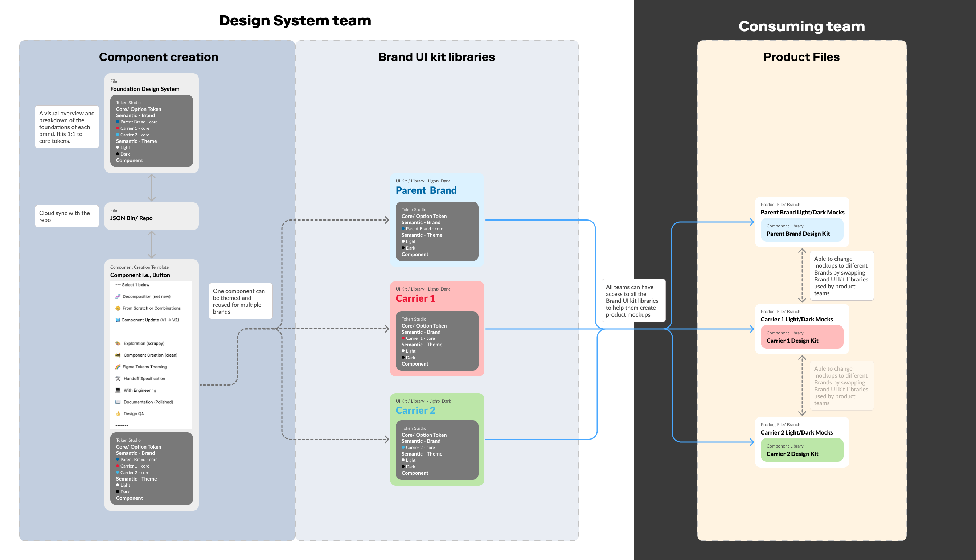Click the palette icon next to Exploration (scrappy)
The height and width of the screenshot is (560, 976).
(x=118, y=343)
